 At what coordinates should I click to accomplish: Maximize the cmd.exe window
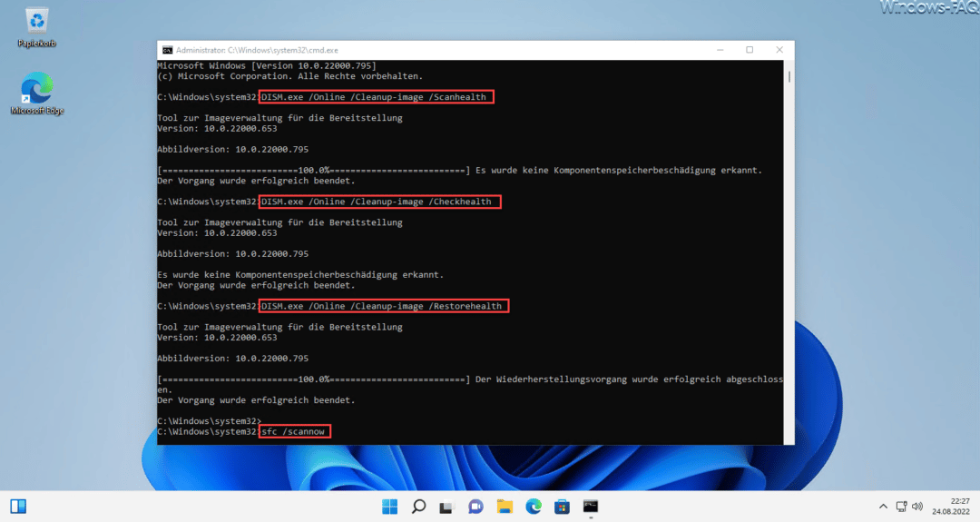tap(750, 50)
